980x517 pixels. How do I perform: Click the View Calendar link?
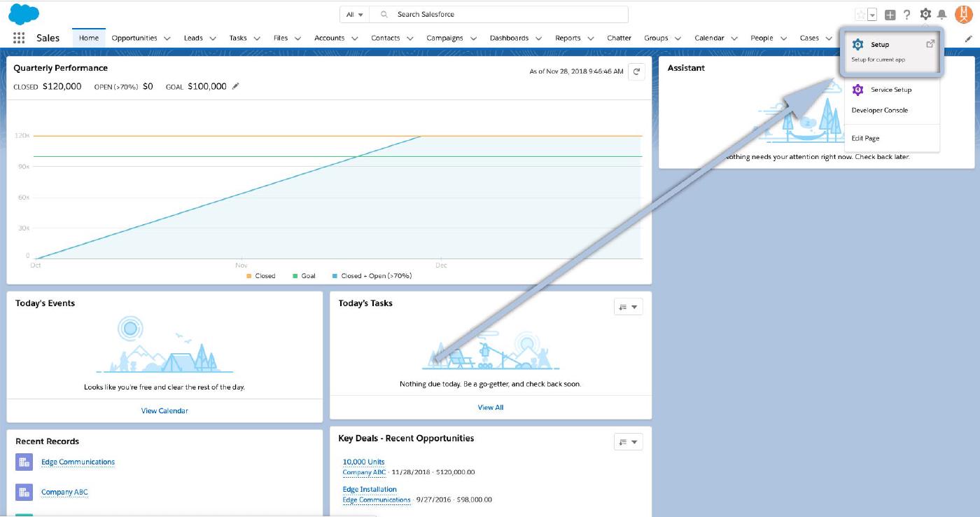pos(164,411)
